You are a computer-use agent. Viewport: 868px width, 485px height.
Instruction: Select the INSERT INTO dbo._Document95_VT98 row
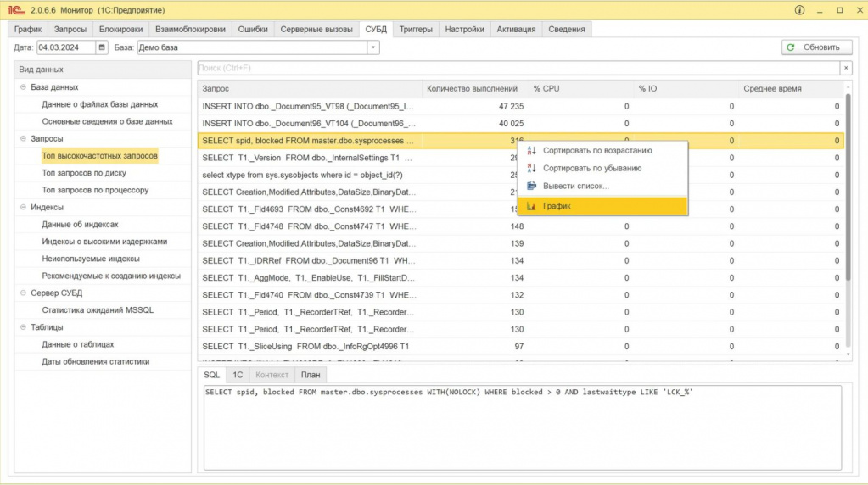520,106
